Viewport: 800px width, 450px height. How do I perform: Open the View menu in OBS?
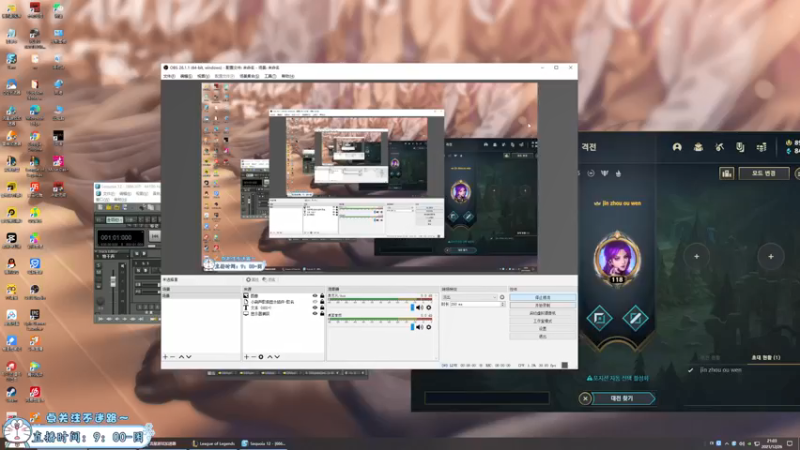coord(203,77)
